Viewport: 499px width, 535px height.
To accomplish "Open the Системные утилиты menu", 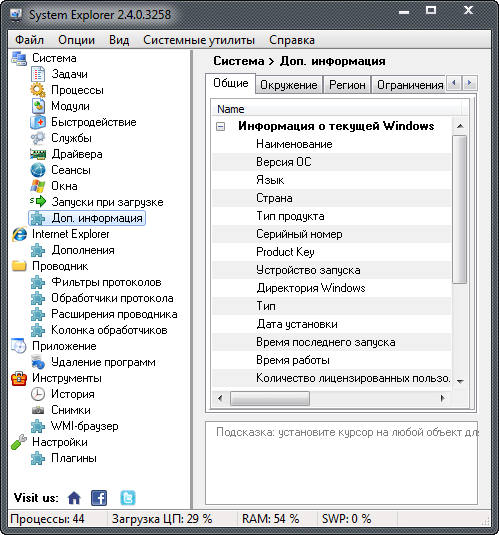I will click(199, 40).
